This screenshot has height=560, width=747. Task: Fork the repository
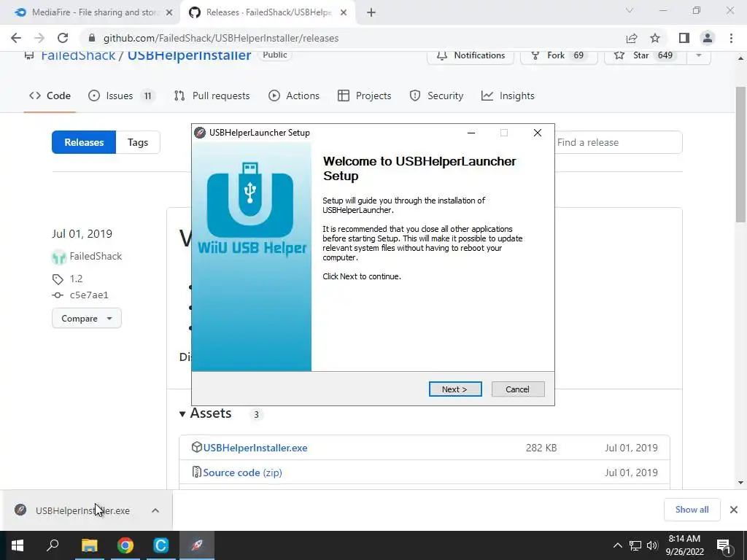tap(558, 55)
